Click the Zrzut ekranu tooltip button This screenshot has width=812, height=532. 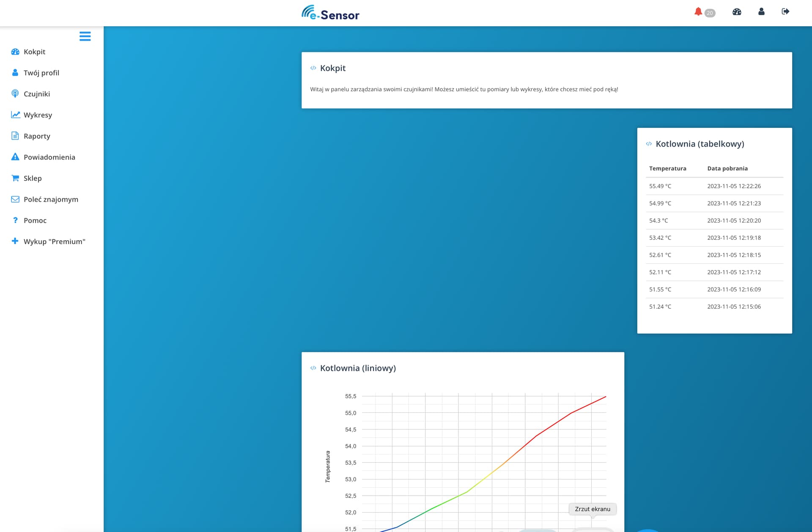tap(592, 509)
